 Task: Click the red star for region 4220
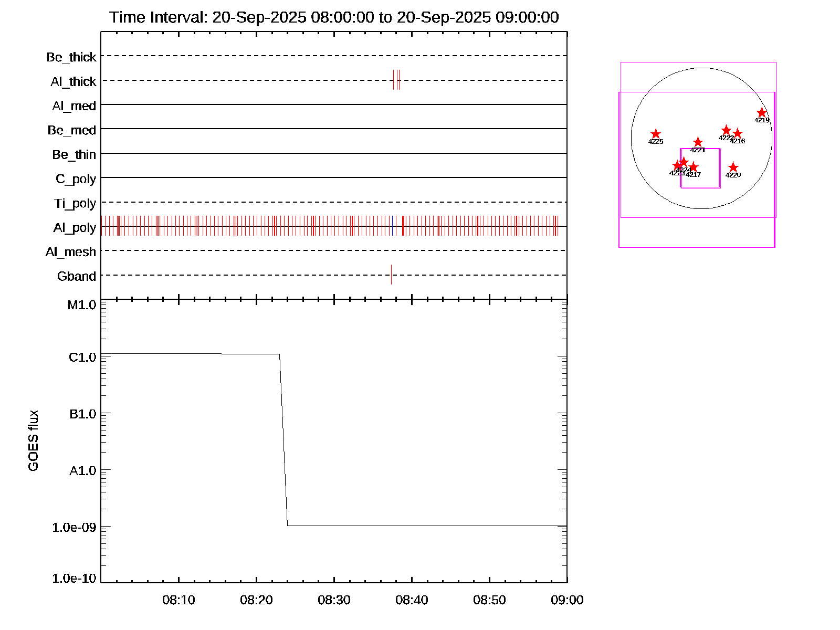(x=733, y=168)
